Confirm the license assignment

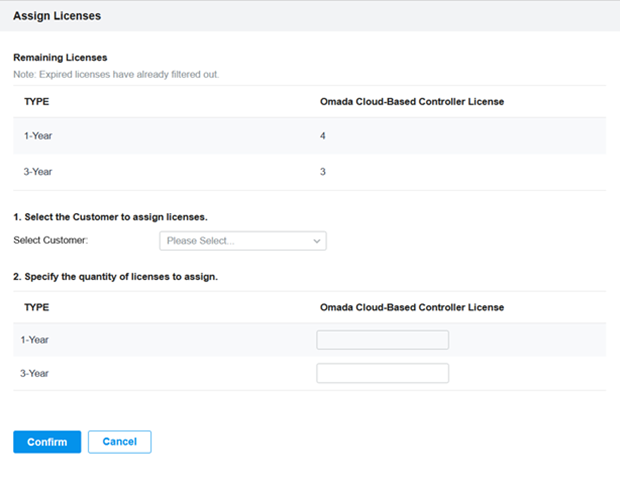pos(47,442)
